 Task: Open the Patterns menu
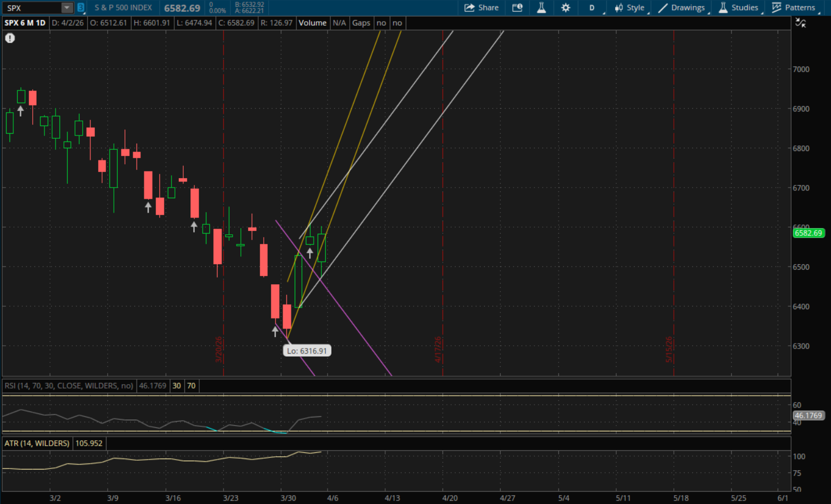[x=794, y=8]
